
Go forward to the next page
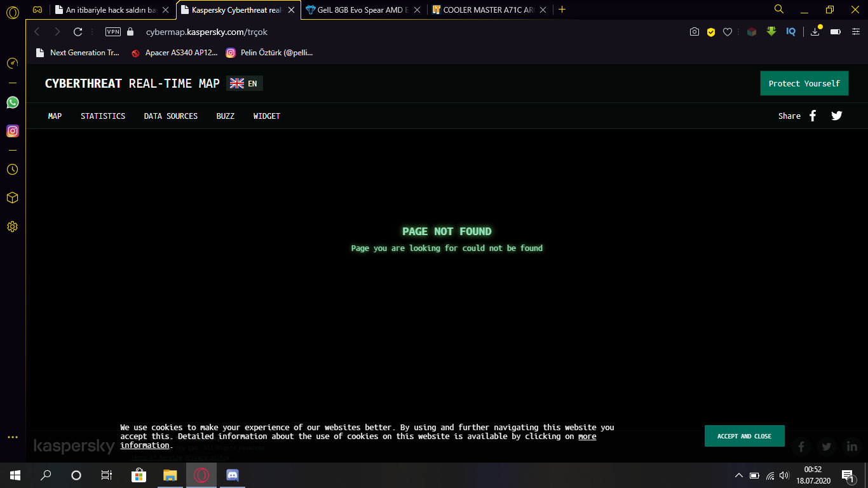pos(57,32)
